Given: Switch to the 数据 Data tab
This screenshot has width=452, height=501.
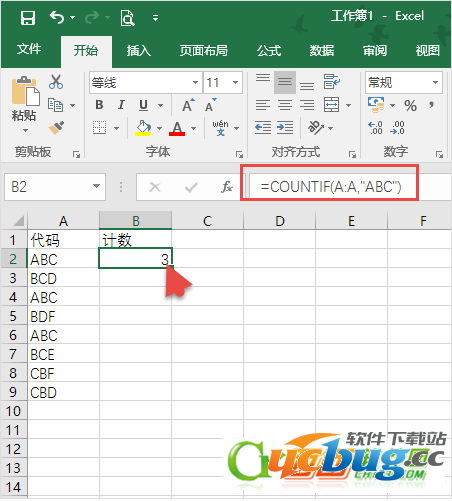Looking at the screenshot, I should click(322, 51).
